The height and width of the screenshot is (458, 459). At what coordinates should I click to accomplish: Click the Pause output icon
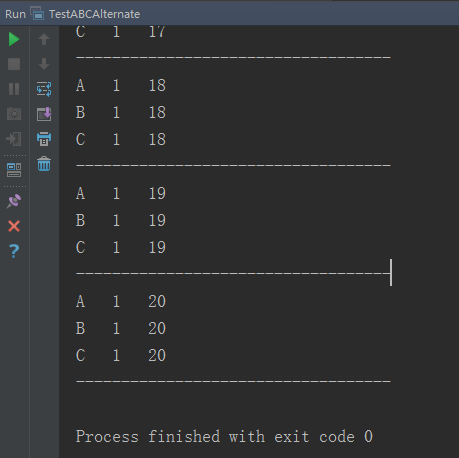[x=14, y=89]
